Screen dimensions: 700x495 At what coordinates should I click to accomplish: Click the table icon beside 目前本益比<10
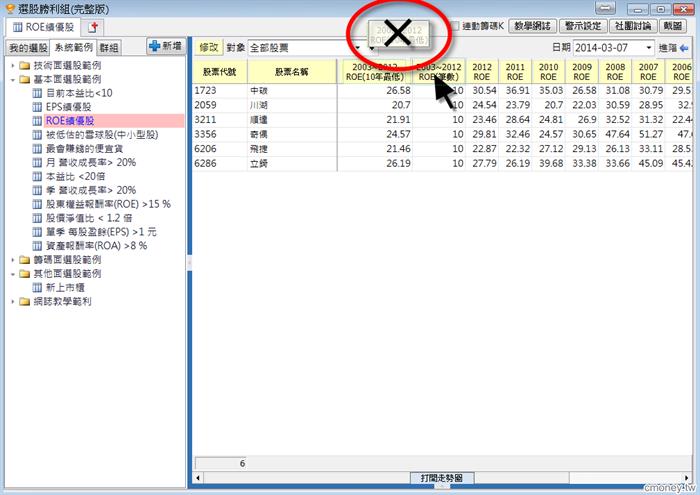pos(38,93)
